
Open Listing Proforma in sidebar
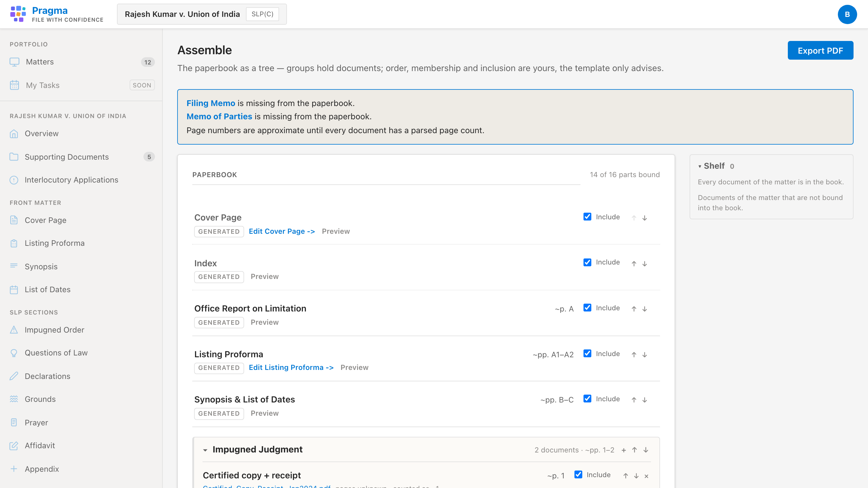click(81, 243)
